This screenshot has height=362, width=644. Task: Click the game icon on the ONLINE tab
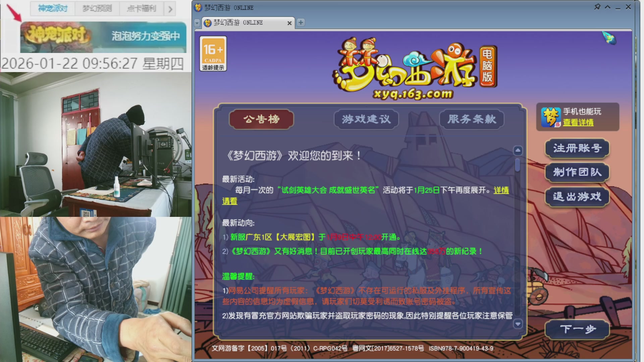click(207, 23)
